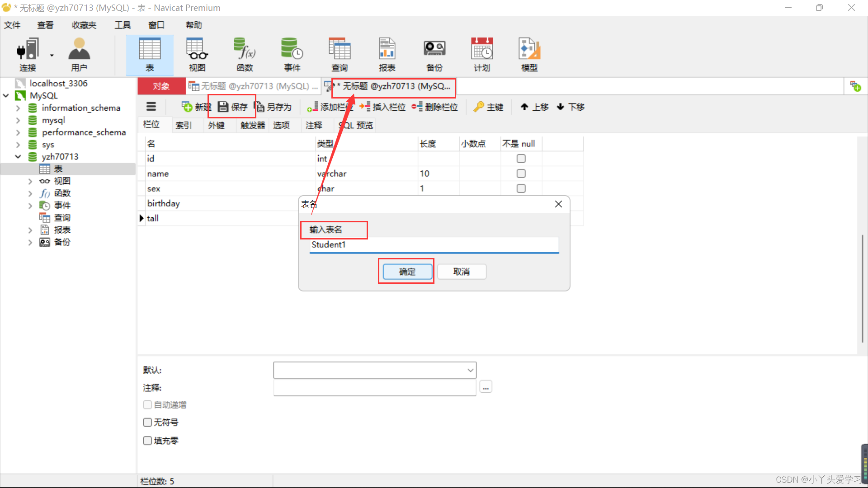Open the User (用户) toolbar icon

[79, 55]
